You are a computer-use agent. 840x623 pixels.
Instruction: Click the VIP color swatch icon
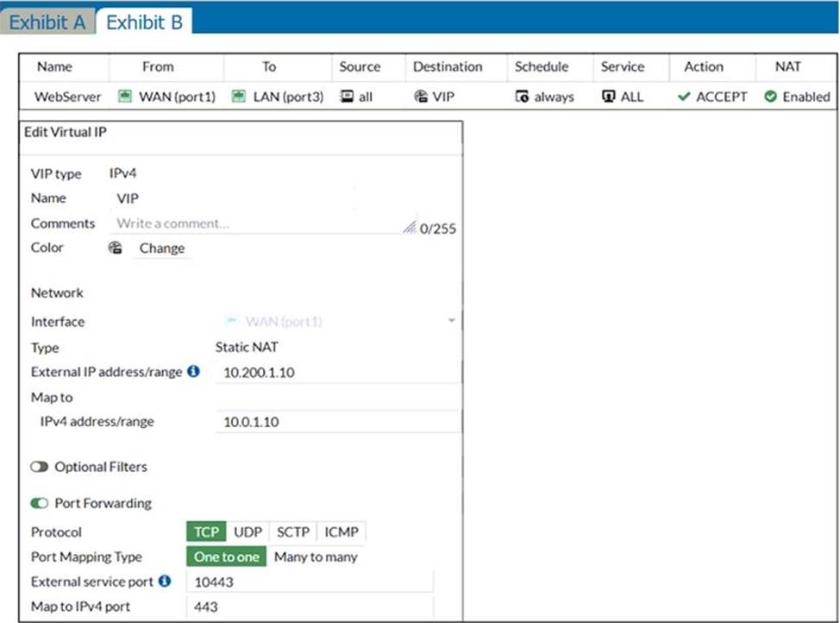116,249
